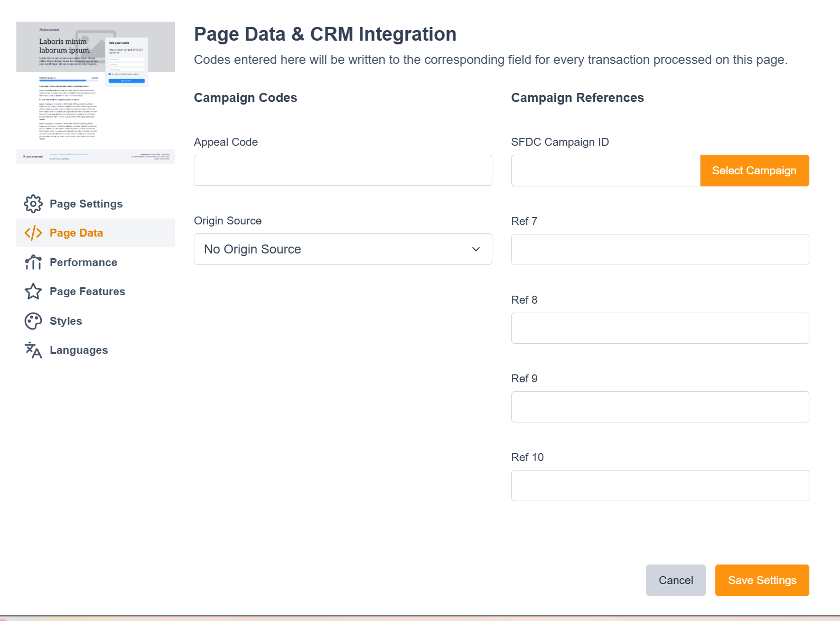
Task: Select the Page Data menu item
Action: point(96,233)
